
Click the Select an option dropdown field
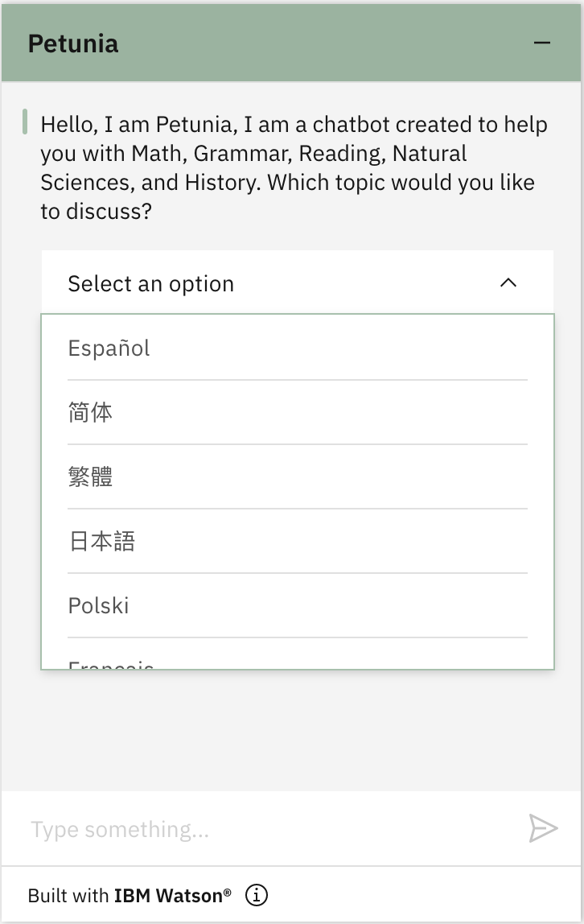(298, 283)
